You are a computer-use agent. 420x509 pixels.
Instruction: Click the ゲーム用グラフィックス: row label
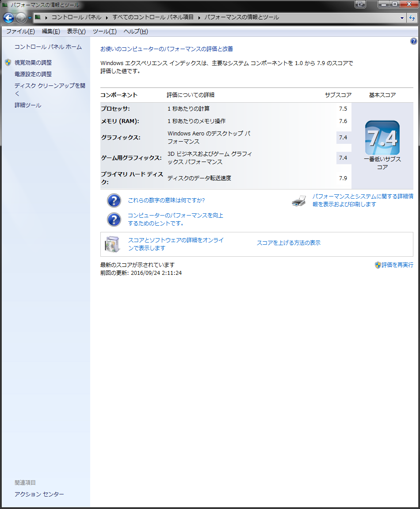tap(131, 158)
